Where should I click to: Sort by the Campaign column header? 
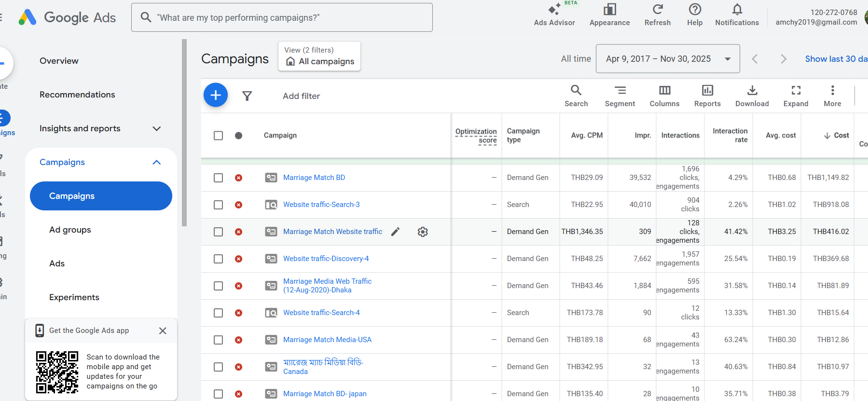pos(280,136)
